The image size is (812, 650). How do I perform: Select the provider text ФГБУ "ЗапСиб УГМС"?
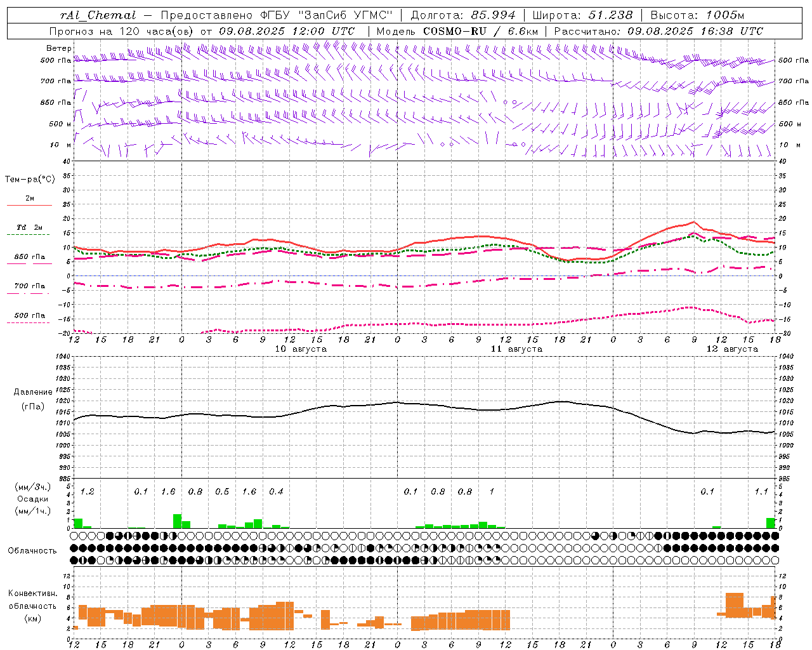click(326, 15)
